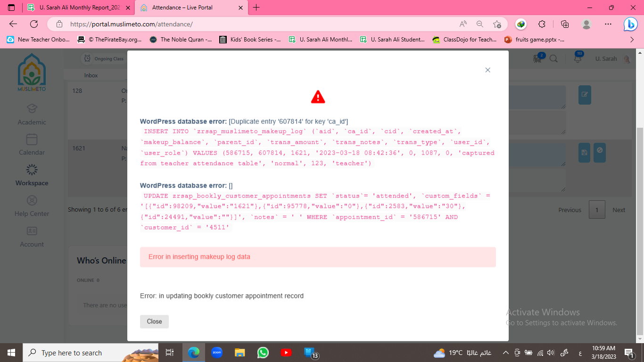Open fruits game.pptx bookmark

pyautogui.click(x=534, y=40)
